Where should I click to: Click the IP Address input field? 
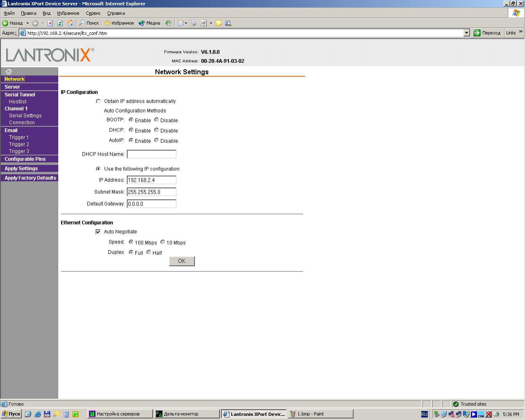coord(151,180)
